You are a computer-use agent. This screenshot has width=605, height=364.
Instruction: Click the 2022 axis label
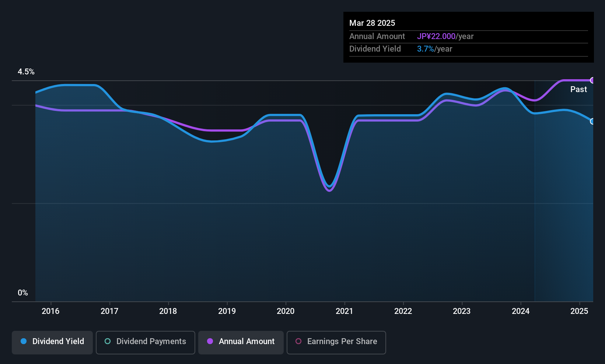pyautogui.click(x=403, y=311)
